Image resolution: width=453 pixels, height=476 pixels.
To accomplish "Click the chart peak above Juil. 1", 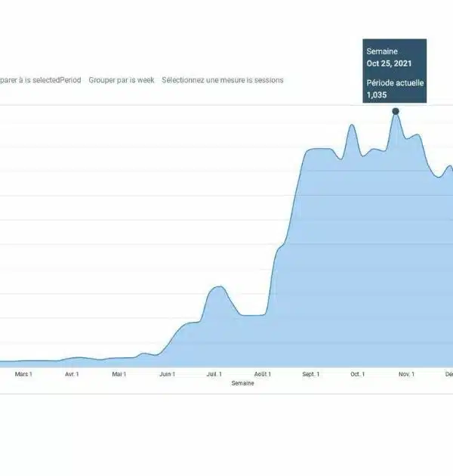I will tap(217, 287).
